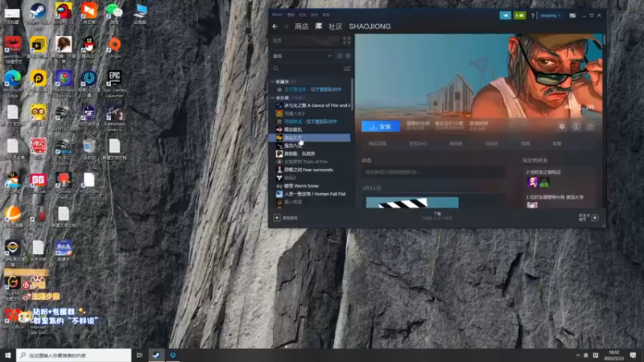
Task: Click the question mark help icon
Action: (x=533, y=15)
